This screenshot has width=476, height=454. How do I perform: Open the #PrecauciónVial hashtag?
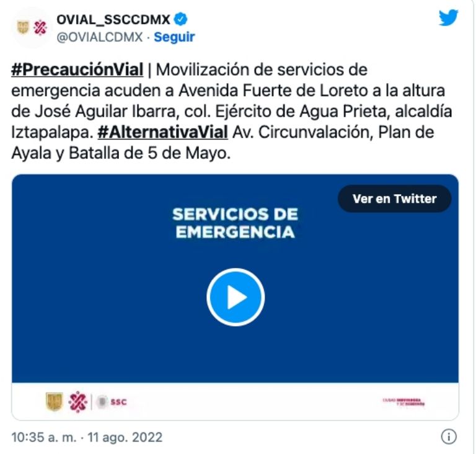77,69
